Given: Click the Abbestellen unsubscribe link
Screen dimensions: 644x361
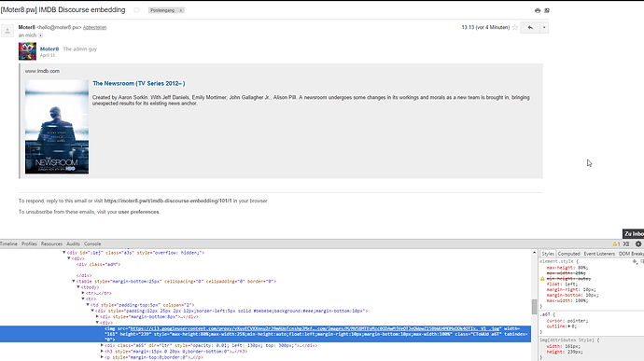Looking at the screenshot, I should pyautogui.click(x=94, y=27).
